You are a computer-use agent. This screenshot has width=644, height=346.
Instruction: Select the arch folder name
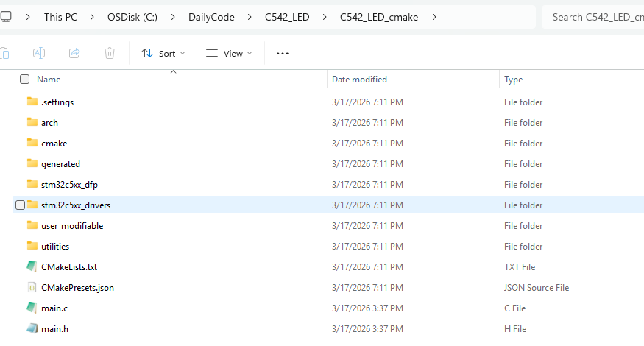(x=50, y=123)
